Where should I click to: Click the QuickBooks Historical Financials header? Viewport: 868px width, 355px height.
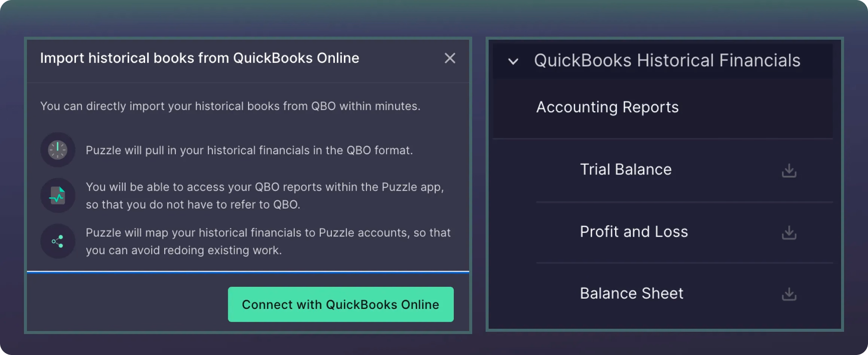click(667, 60)
